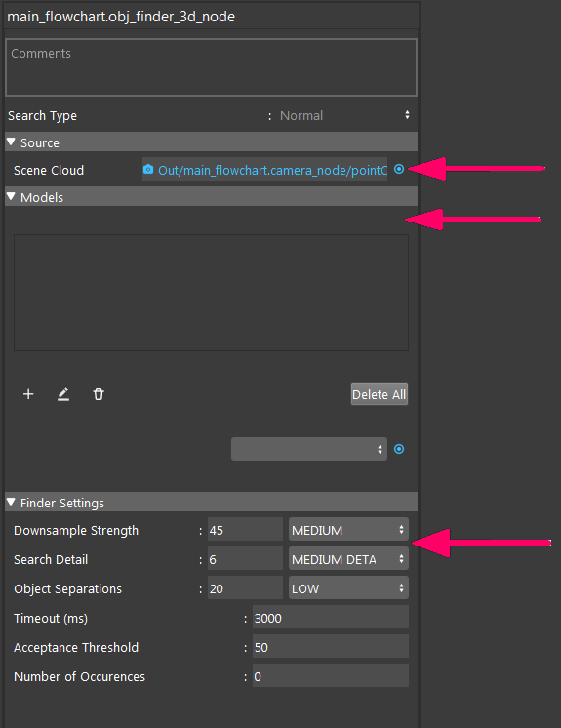Click the Scene Cloud point cloud link
Screen dimensions: 561x728
pos(272,170)
